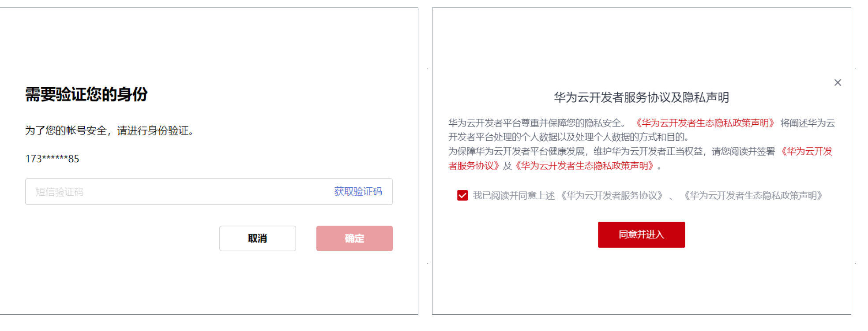Click the sentence starting 为保障华为云开发者平台健康发展
The width and height of the screenshot is (868, 331).
coord(611,152)
